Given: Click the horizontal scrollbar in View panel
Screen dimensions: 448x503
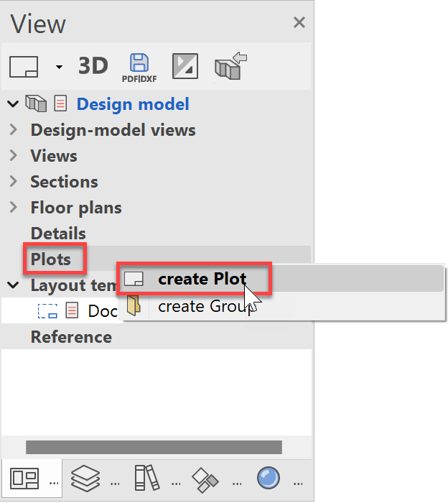Looking at the screenshot, I should [154, 447].
